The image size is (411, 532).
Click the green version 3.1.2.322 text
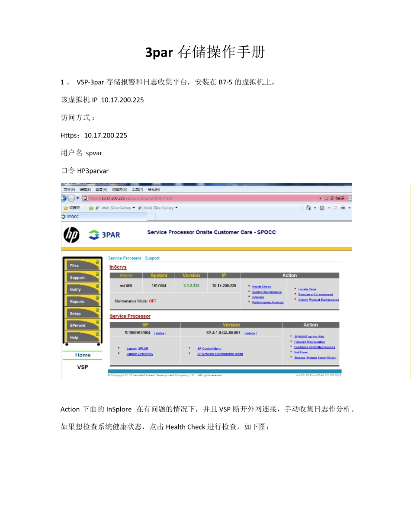[191, 285]
